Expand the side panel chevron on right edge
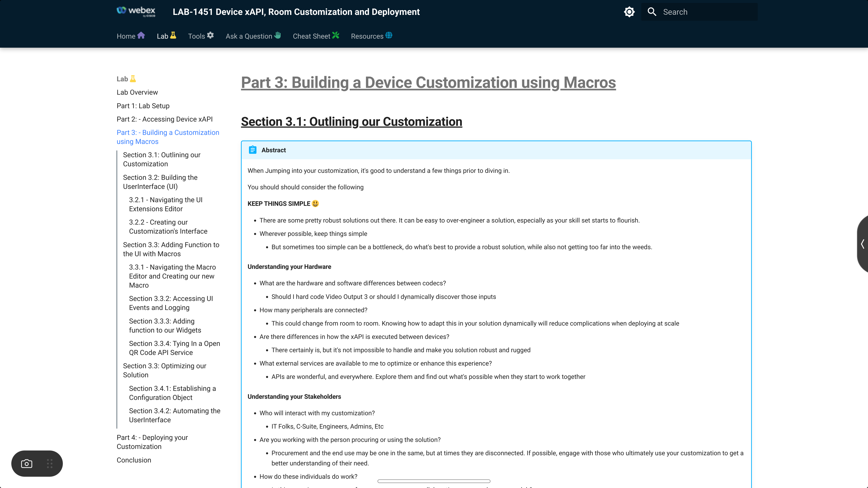The height and width of the screenshot is (488, 868). click(x=862, y=244)
